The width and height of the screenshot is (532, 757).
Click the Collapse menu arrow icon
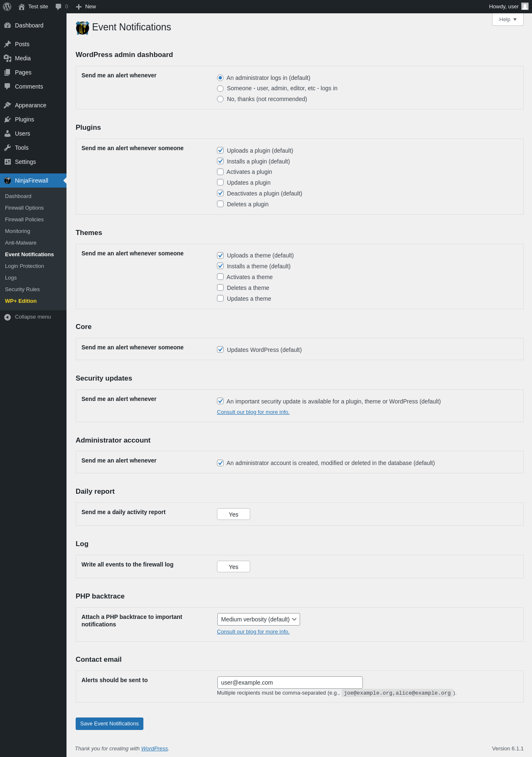[7, 317]
